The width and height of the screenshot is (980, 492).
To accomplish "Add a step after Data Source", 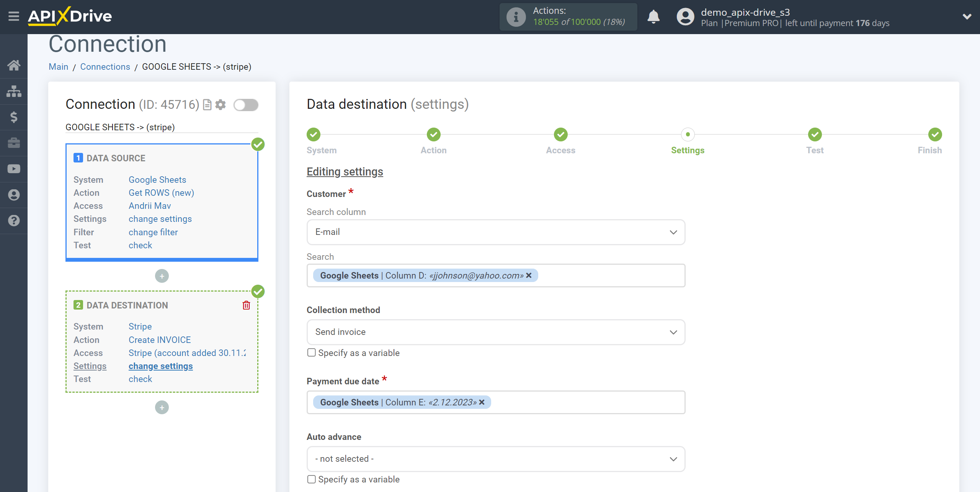I will tap(162, 276).
